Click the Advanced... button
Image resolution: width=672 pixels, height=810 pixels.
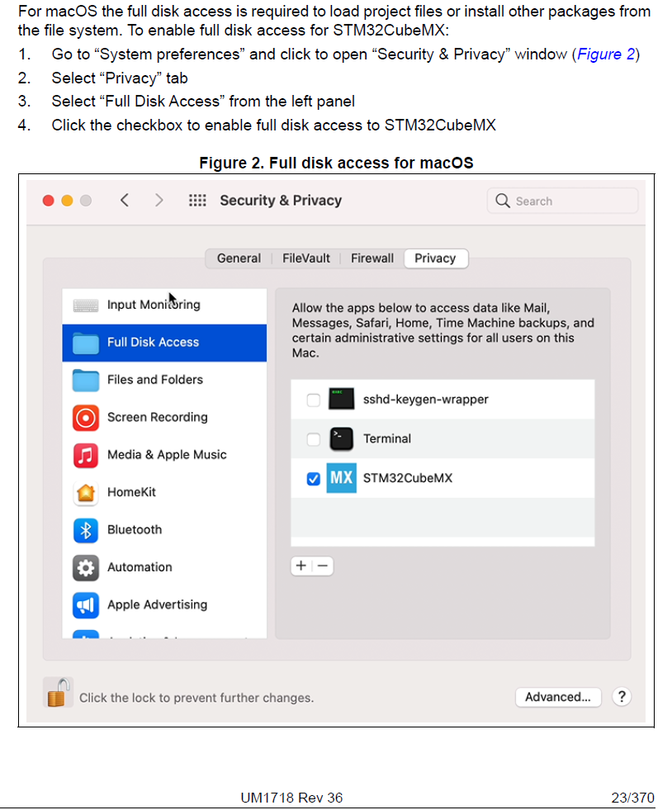pyautogui.click(x=558, y=697)
